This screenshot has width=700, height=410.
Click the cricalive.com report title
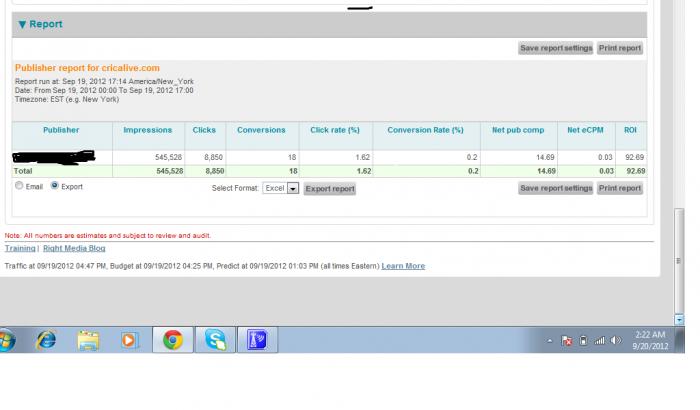pyautogui.click(x=87, y=68)
